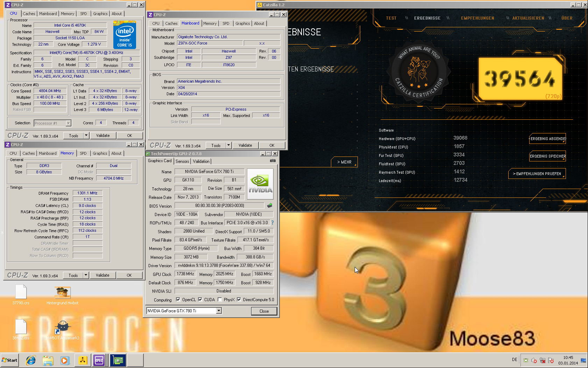Open Windows Explorer from the taskbar
The image size is (588, 368).
click(x=48, y=360)
